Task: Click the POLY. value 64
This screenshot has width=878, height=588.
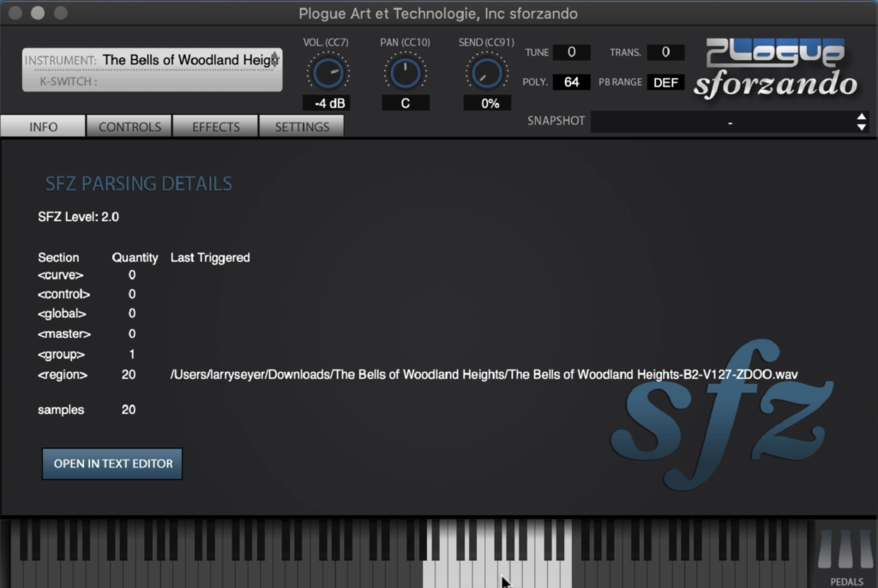Action: [571, 82]
